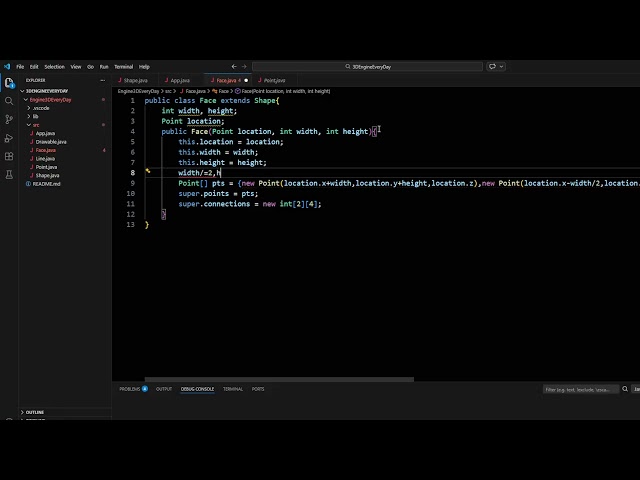
Task: Open the Help menu
Action: pyautogui.click(x=144, y=67)
